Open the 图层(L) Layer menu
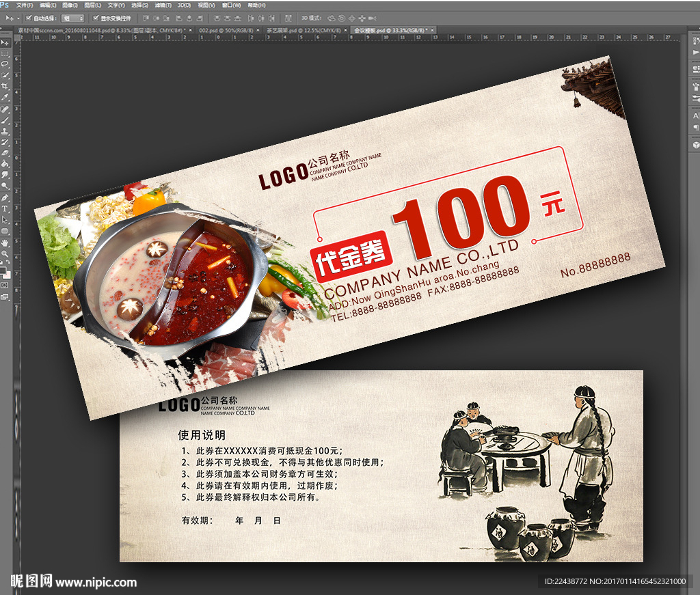The height and width of the screenshot is (595, 700). (x=92, y=5)
